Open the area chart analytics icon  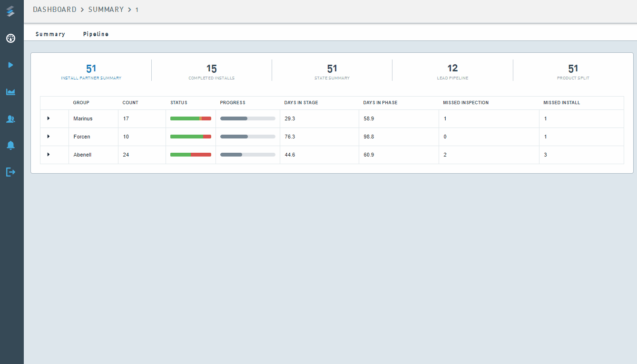coord(10,92)
